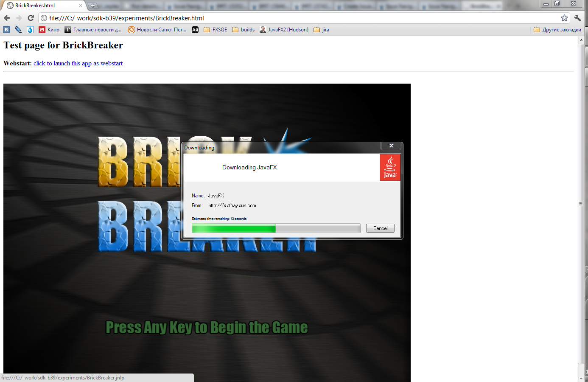Viewport: 588px width, 382px height.
Task: Click the water drop bookmark icon
Action: click(30, 30)
